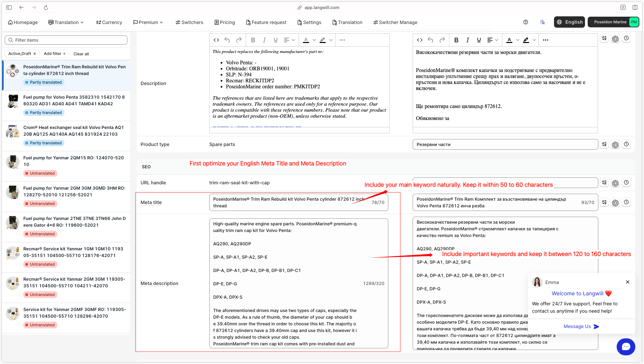The height and width of the screenshot is (364, 644).
Task: Undo in the right translation editor
Action: point(430,40)
